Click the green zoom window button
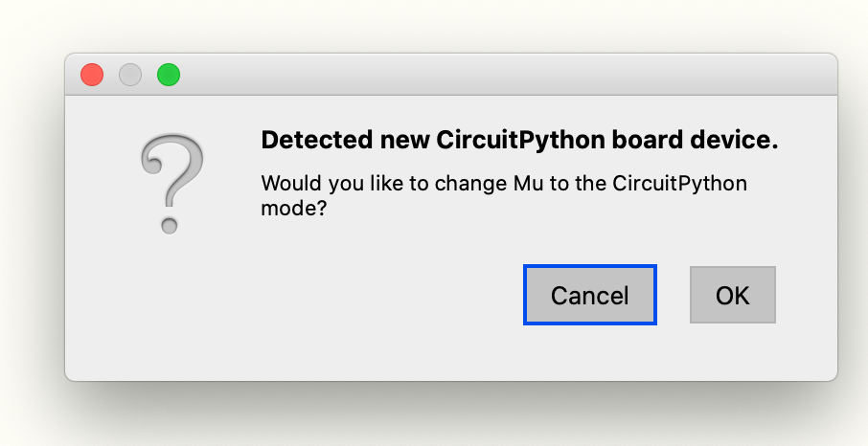The height and width of the screenshot is (446, 868). coord(169,75)
